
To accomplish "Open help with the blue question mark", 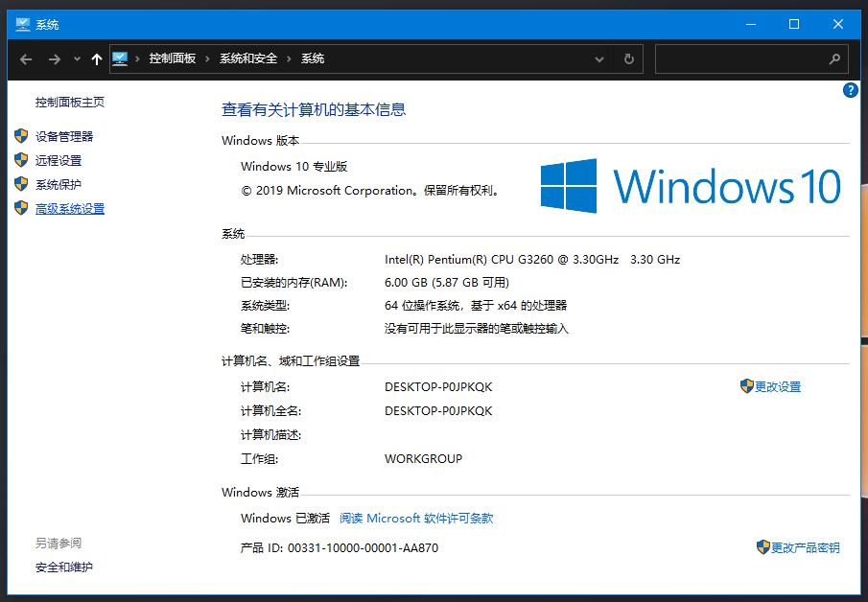I will 850,90.
